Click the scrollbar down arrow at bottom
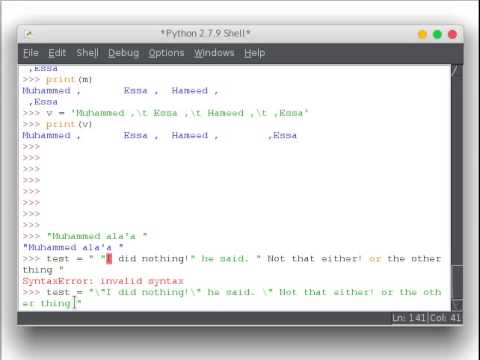 coord(457,305)
